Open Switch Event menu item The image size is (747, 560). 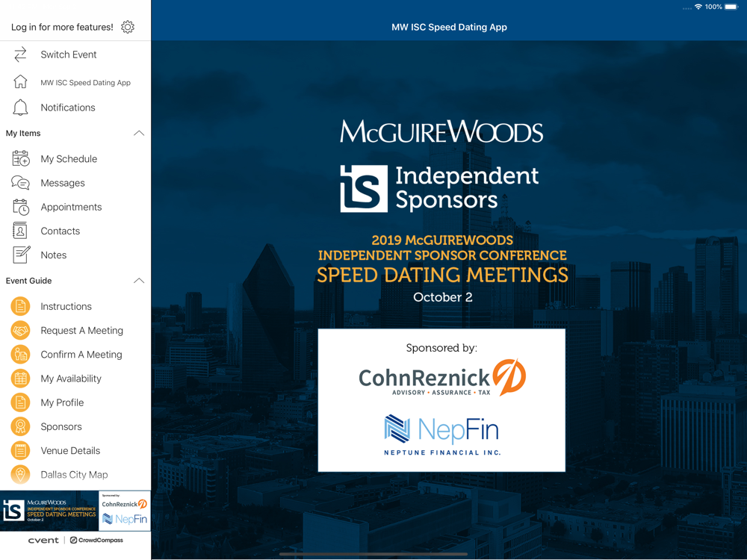click(x=75, y=55)
